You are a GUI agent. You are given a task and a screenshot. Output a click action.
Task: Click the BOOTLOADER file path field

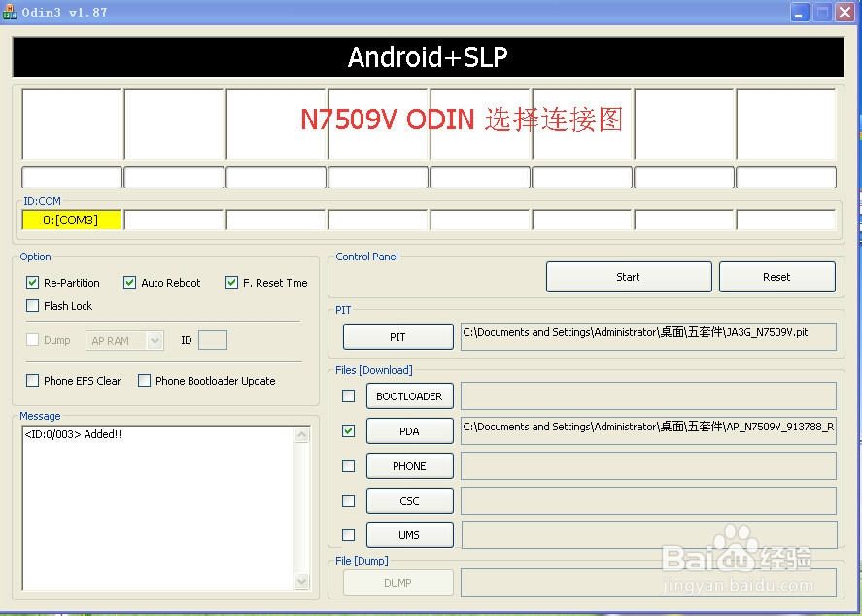(x=649, y=395)
